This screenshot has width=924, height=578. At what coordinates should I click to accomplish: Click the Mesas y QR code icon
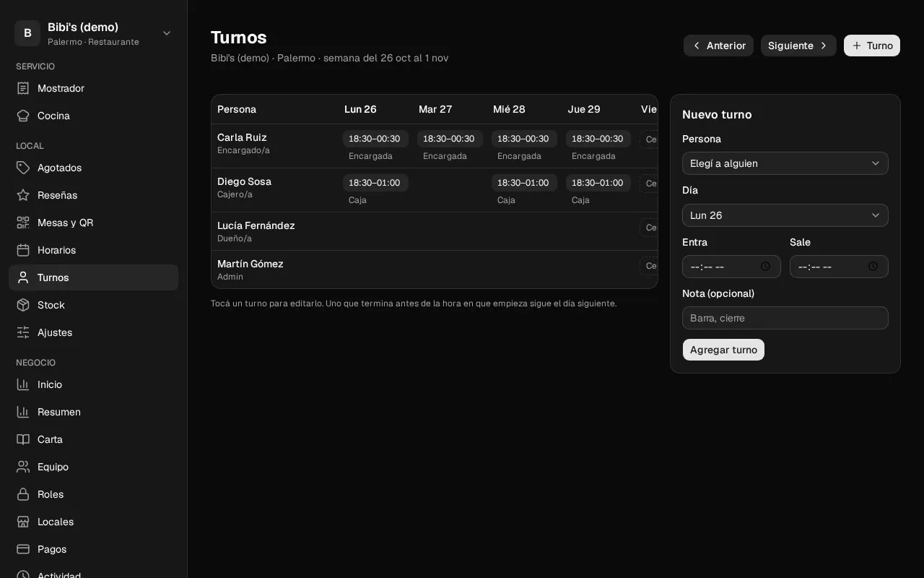(x=23, y=223)
